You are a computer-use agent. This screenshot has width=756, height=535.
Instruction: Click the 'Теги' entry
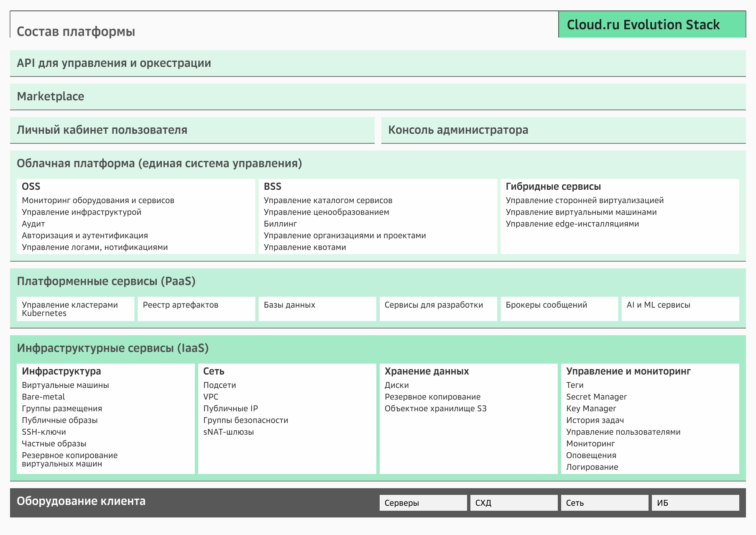pyautogui.click(x=575, y=385)
